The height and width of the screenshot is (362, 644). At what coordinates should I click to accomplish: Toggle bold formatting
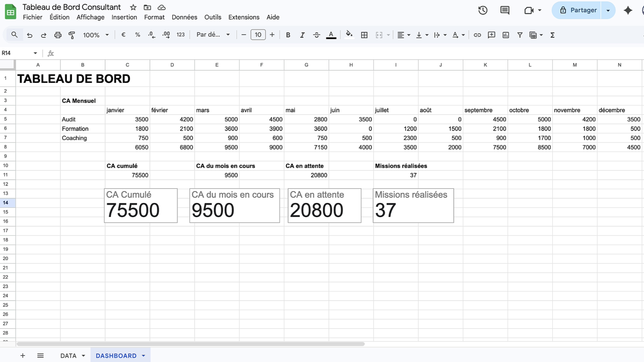coord(288,35)
